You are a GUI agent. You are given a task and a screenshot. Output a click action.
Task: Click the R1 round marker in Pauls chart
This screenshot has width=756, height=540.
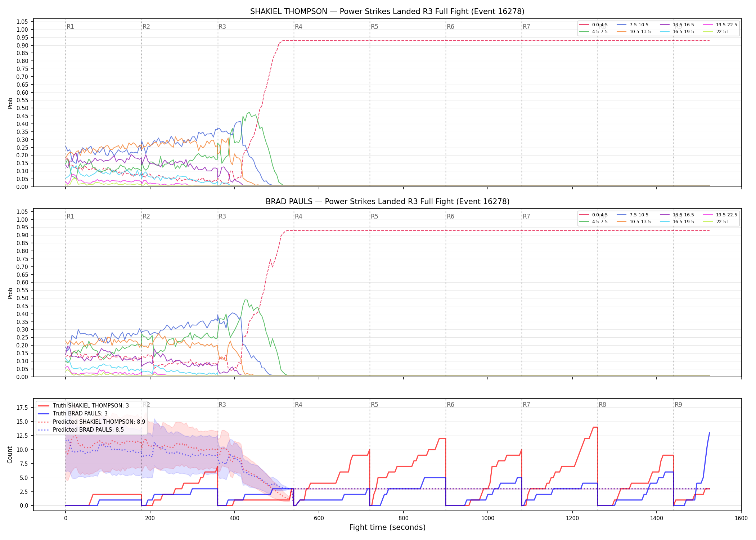(x=70, y=216)
